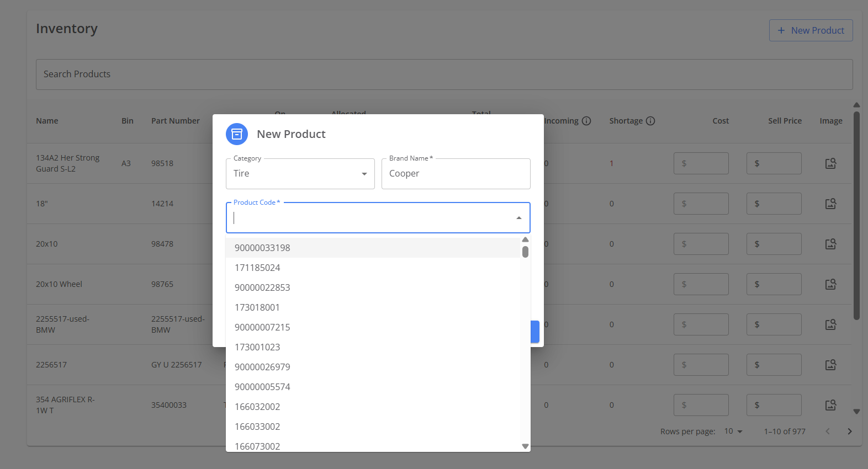
Task: Pick product code 90000005574
Action: [x=373, y=387]
